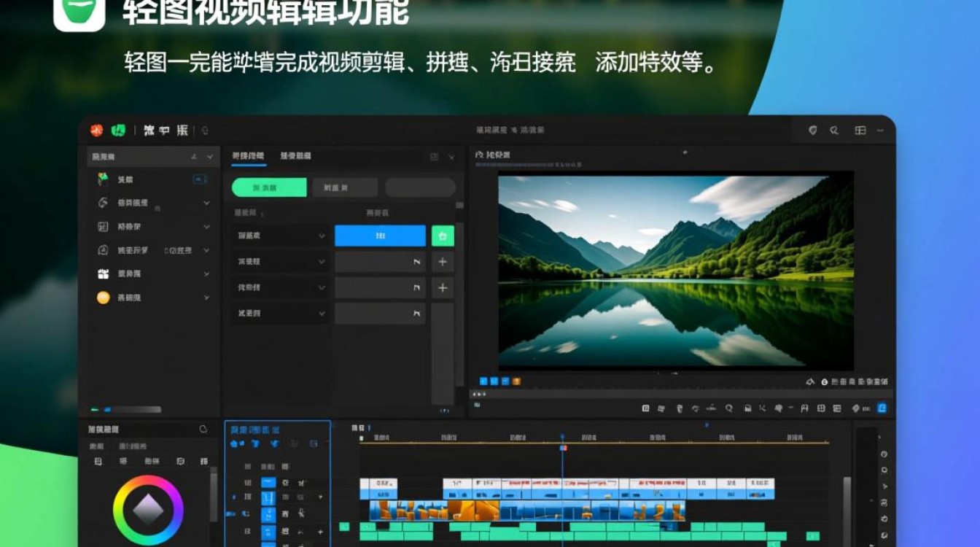
Task: Select the green pill segment button
Action: coord(269,187)
